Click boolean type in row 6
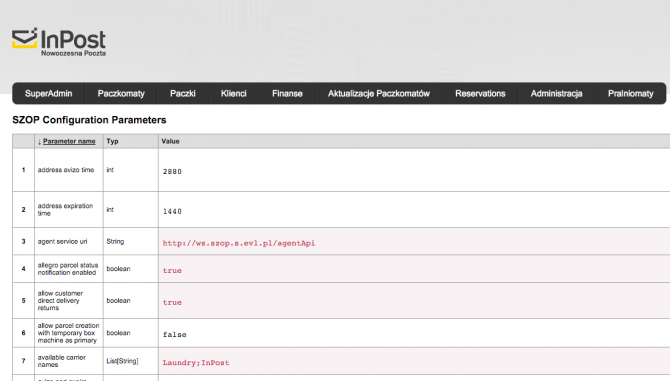 point(118,333)
